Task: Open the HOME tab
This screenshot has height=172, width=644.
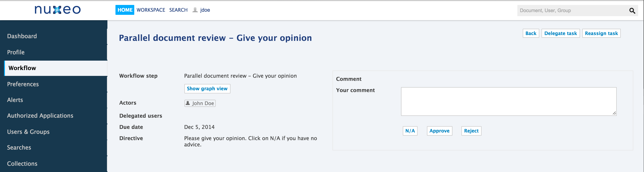Action: [x=124, y=10]
